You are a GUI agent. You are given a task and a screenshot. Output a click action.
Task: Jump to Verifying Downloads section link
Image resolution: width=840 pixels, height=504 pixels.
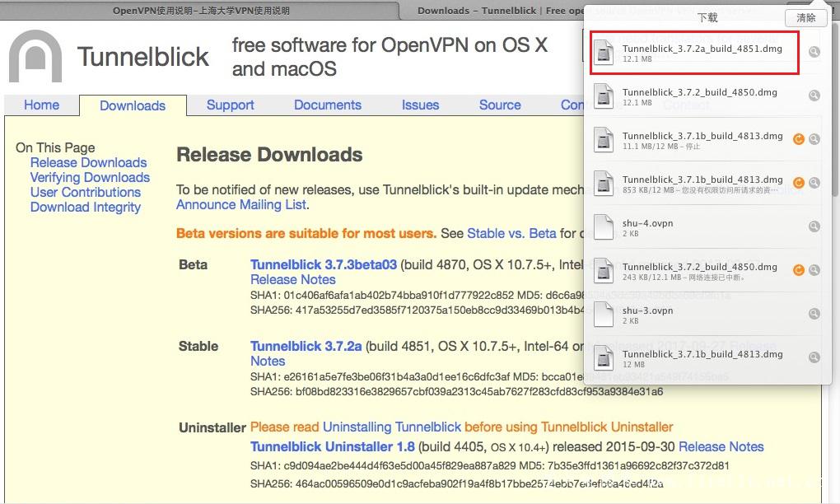click(90, 177)
